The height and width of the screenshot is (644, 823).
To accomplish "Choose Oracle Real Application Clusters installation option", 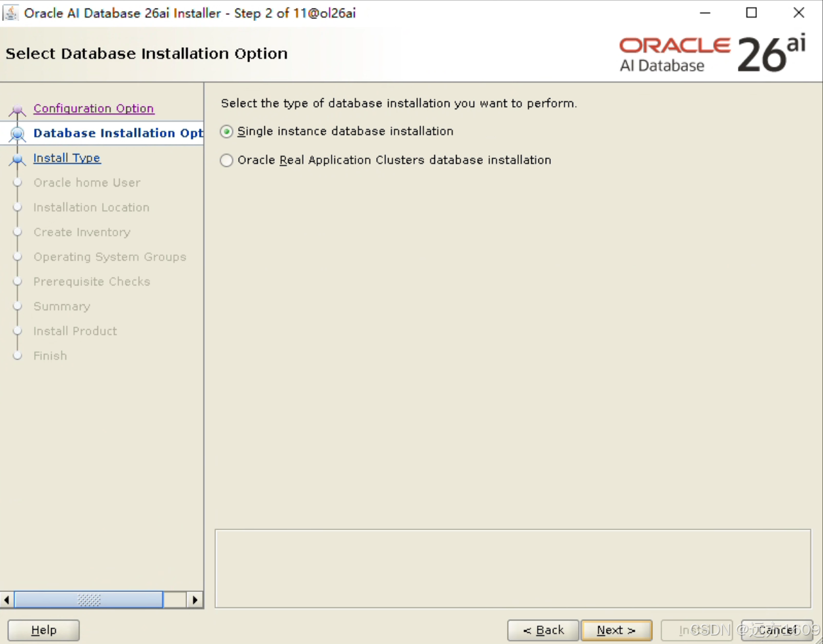I will pyautogui.click(x=226, y=160).
